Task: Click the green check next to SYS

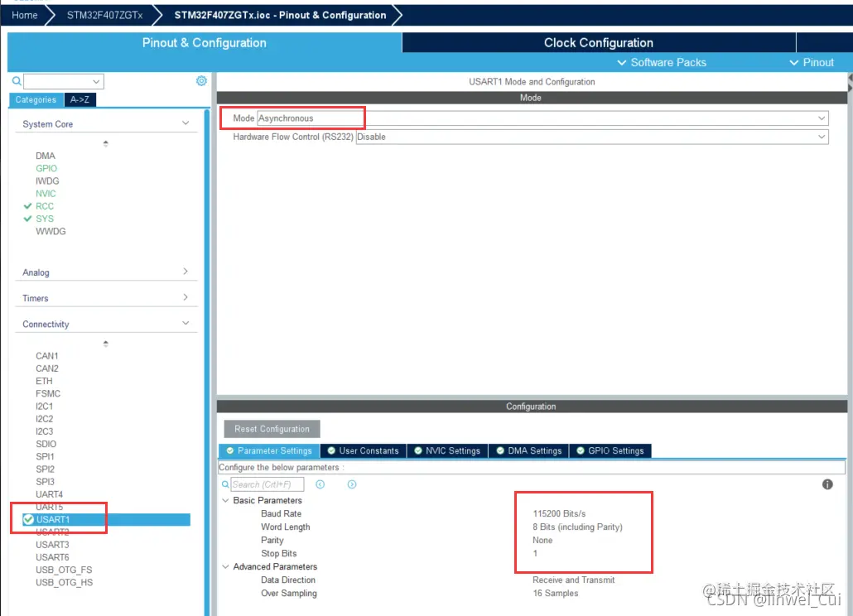Action: click(28, 219)
